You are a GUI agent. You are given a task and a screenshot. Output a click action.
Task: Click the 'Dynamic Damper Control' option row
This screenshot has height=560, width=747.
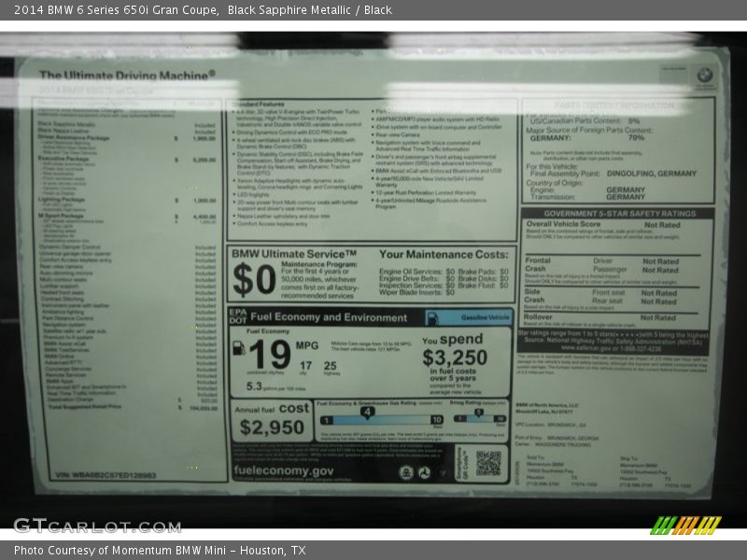128,247
